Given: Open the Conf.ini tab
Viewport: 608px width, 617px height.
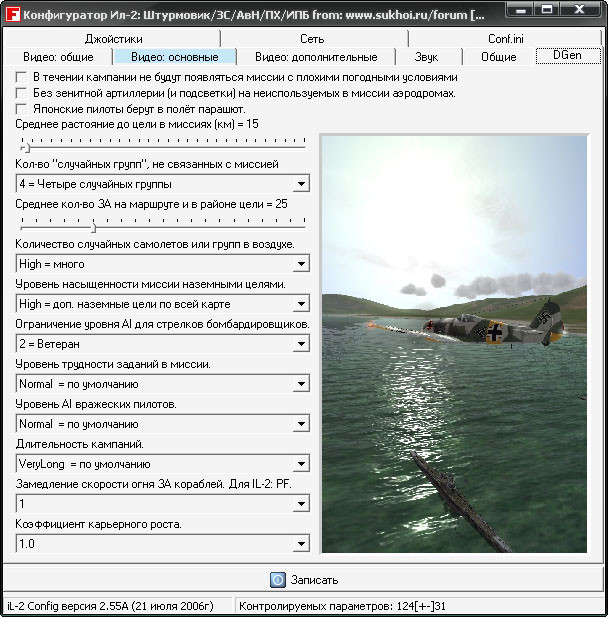Looking at the screenshot, I should pos(506,39).
